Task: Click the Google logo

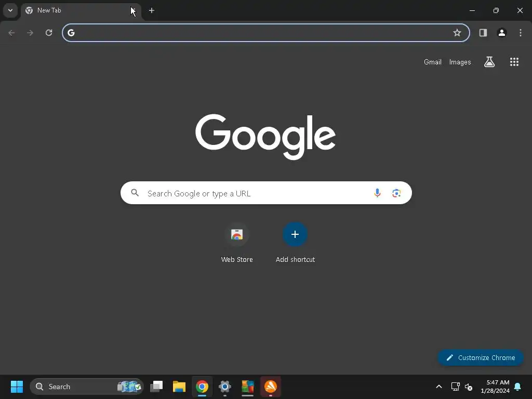Action: pyautogui.click(x=265, y=137)
